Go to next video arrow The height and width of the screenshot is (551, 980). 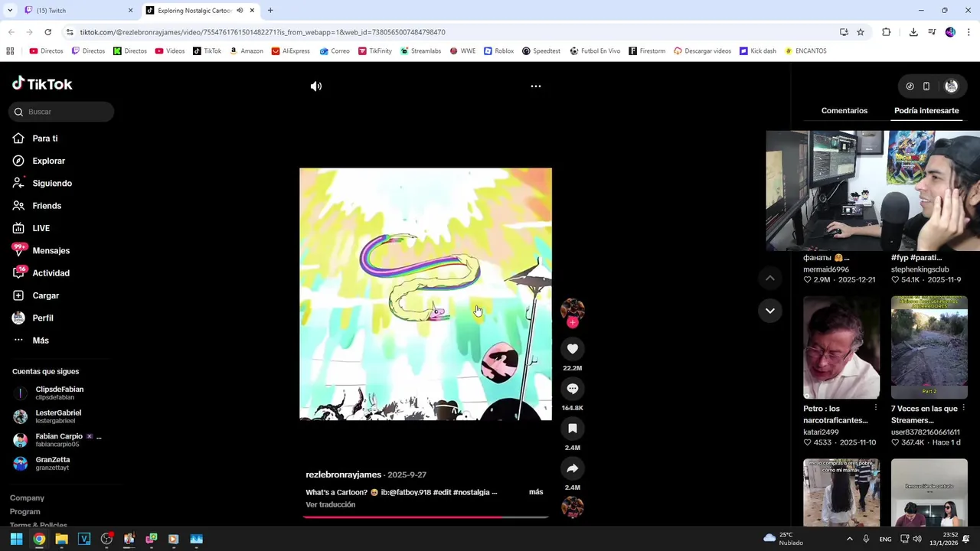770,311
